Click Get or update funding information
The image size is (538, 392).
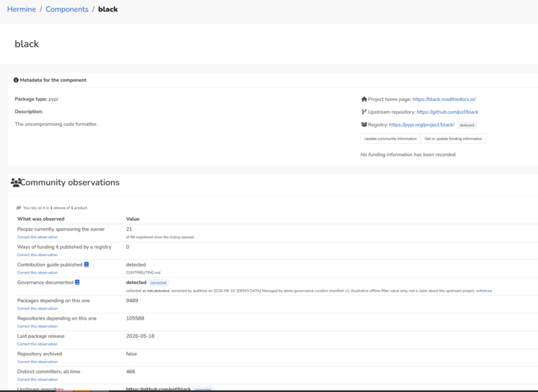453,139
